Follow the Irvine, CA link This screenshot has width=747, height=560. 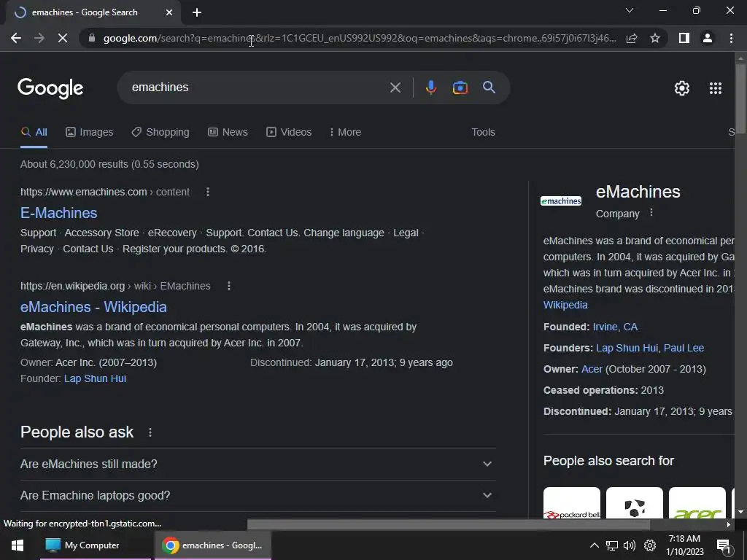point(614,327)
